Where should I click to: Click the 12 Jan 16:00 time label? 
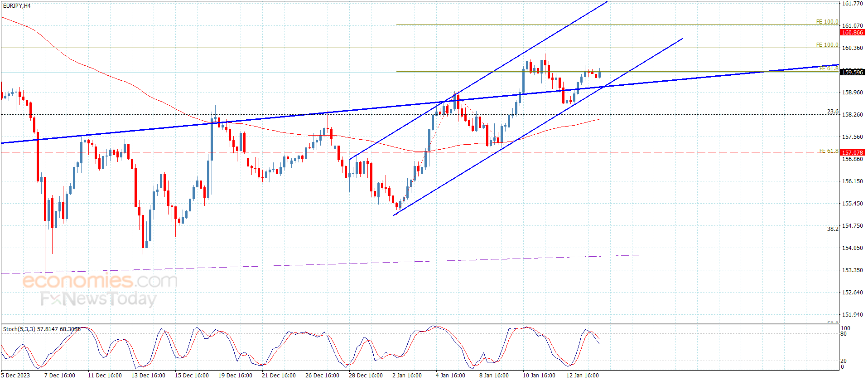(583, 375)
